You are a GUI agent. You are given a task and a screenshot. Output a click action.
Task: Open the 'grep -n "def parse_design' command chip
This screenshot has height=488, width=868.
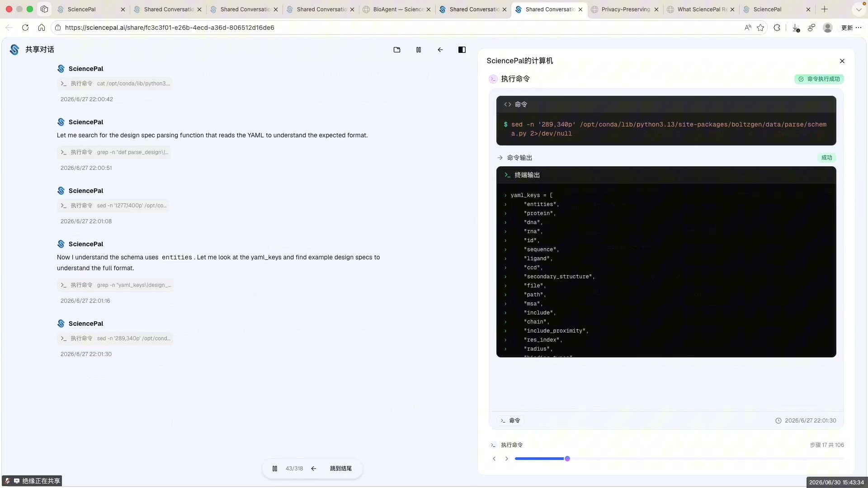(x=114, y=152)
